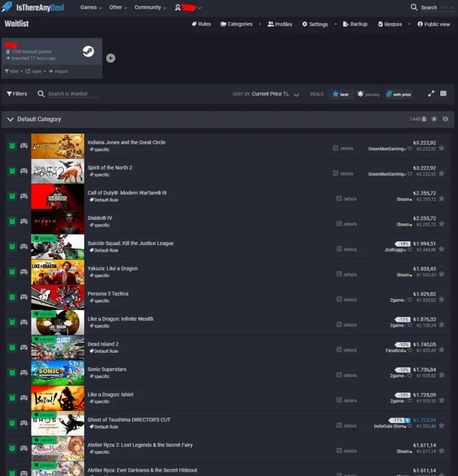The image size is (458, 476).
Task: Click the green alarm icon for Indiana Jones
Action: coord(12,146)
